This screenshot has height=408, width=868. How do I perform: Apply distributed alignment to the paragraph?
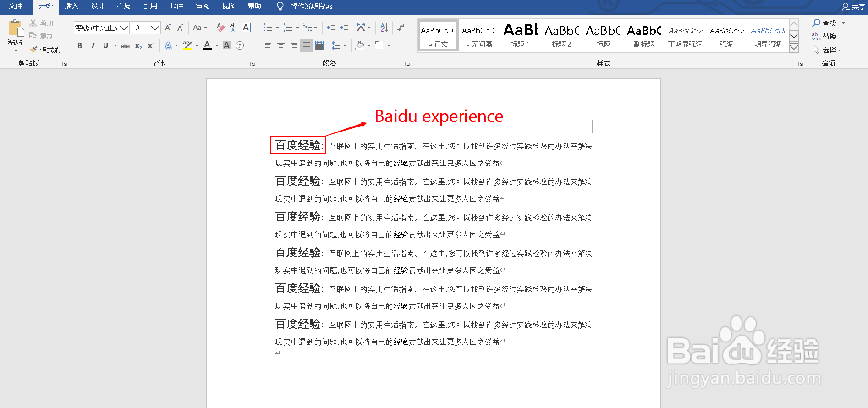(319, 45)
